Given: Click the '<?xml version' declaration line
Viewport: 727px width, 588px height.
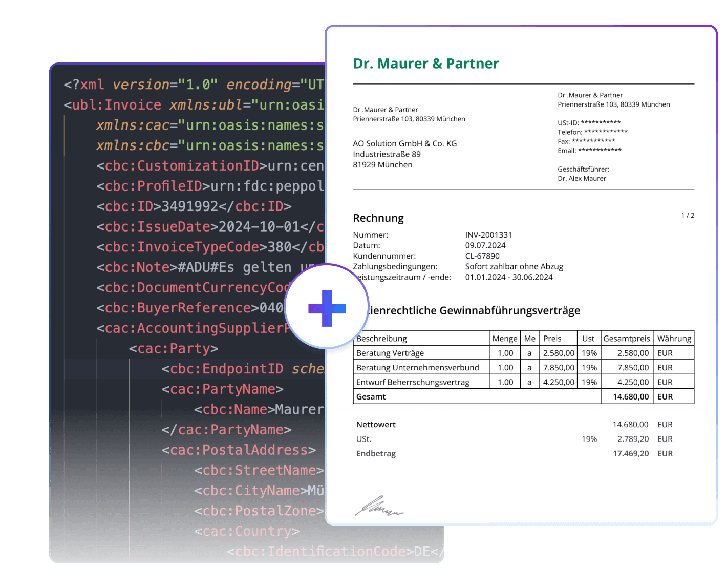Looking at the screenshot, I should pos(194,85).
